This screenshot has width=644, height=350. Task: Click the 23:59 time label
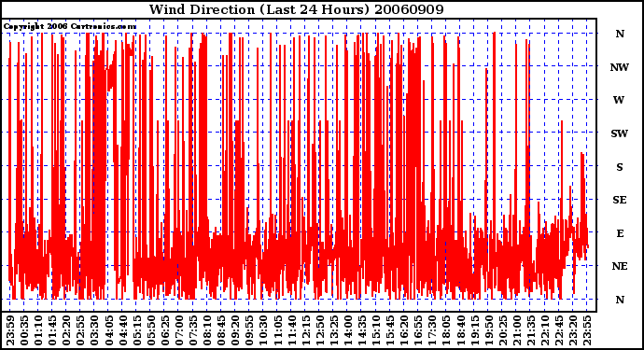coord(10,330)
